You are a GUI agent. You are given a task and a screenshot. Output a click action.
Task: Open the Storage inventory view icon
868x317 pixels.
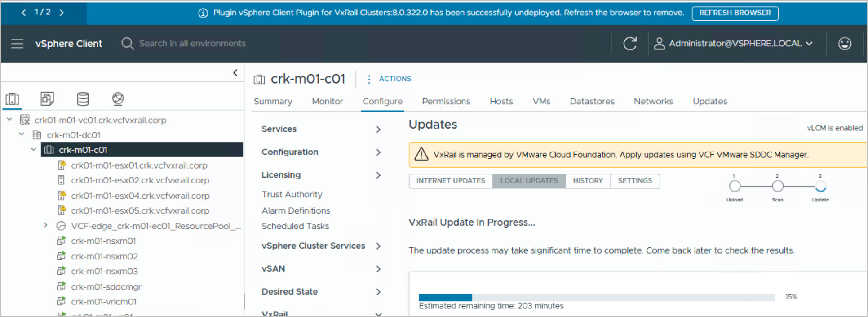tap(83, 99)
